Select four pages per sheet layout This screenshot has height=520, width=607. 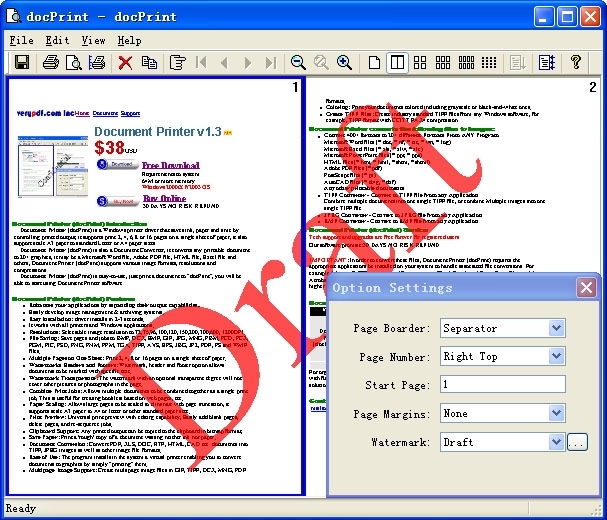pos(420,62)
